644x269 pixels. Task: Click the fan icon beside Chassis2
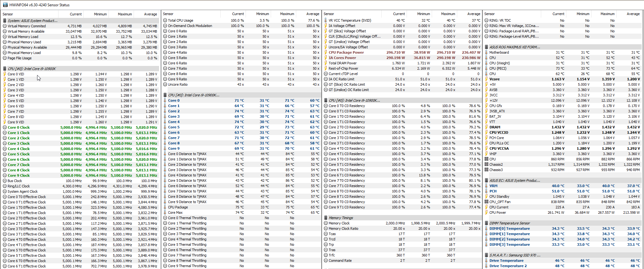486,164
